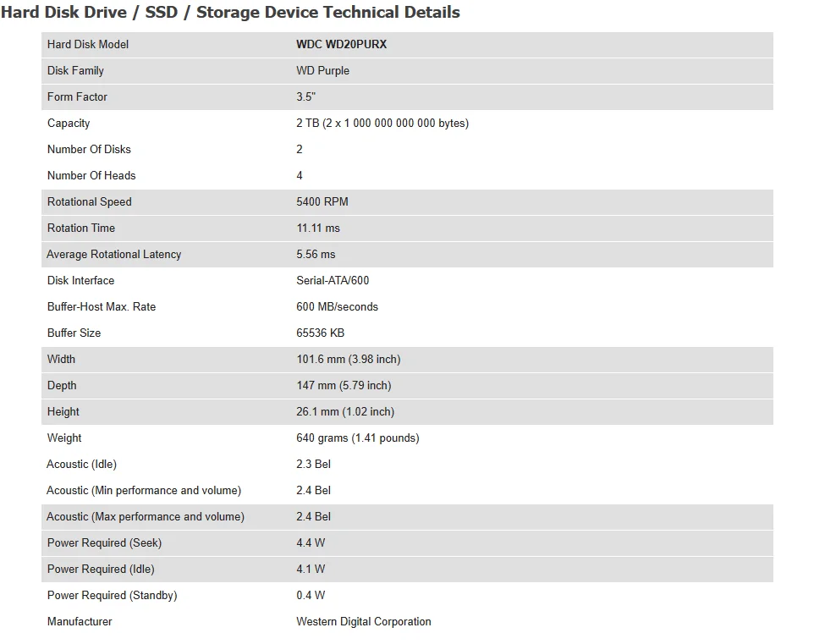
Task: Click the 11.11 ms rotation time value
Action: point(317,228)
